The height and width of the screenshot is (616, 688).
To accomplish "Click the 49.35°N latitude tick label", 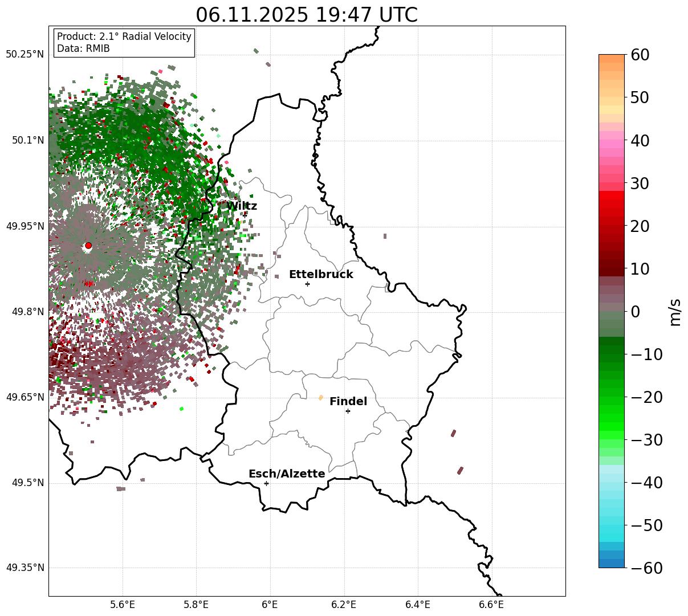I will coord(25,568).
